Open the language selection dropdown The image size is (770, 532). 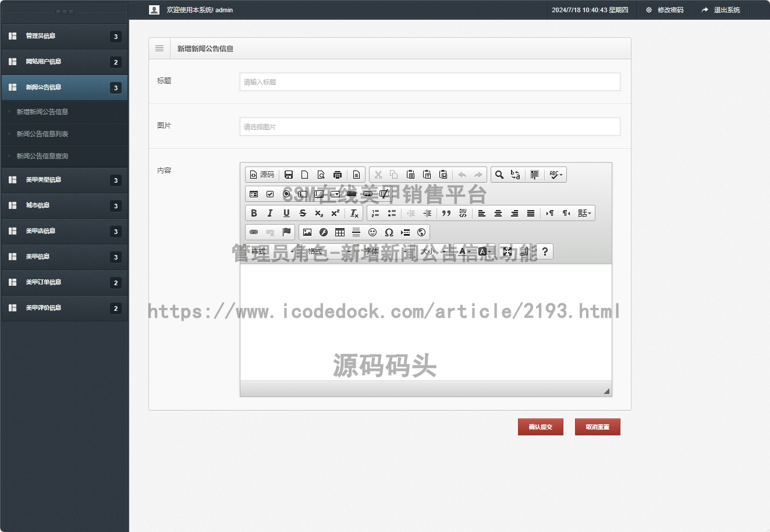(584, 213)
